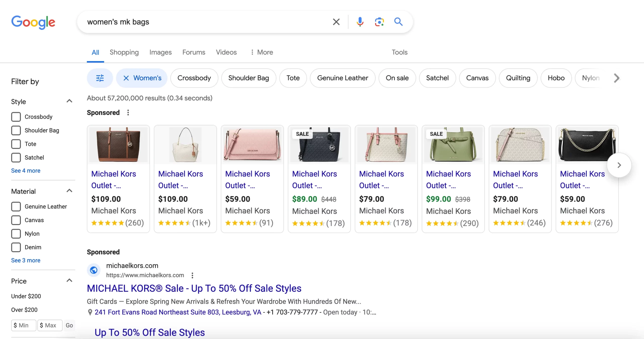644x339 pixels.
Task: Open navy SALE tote product image
Action: 319,145
